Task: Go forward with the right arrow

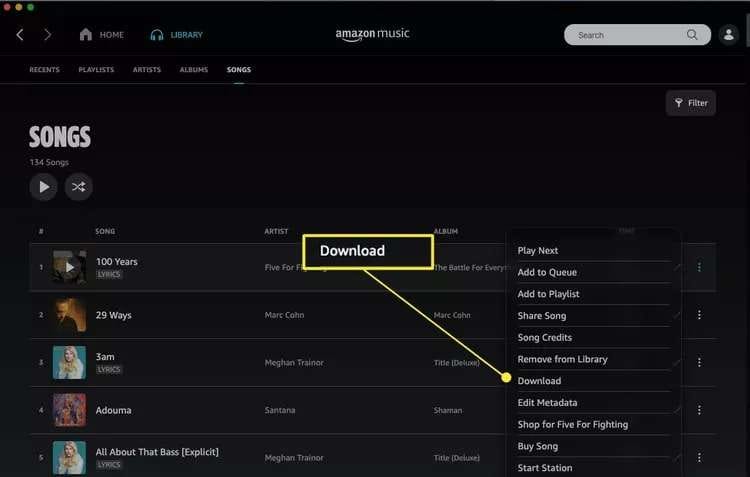Action: tap(47, 34)
